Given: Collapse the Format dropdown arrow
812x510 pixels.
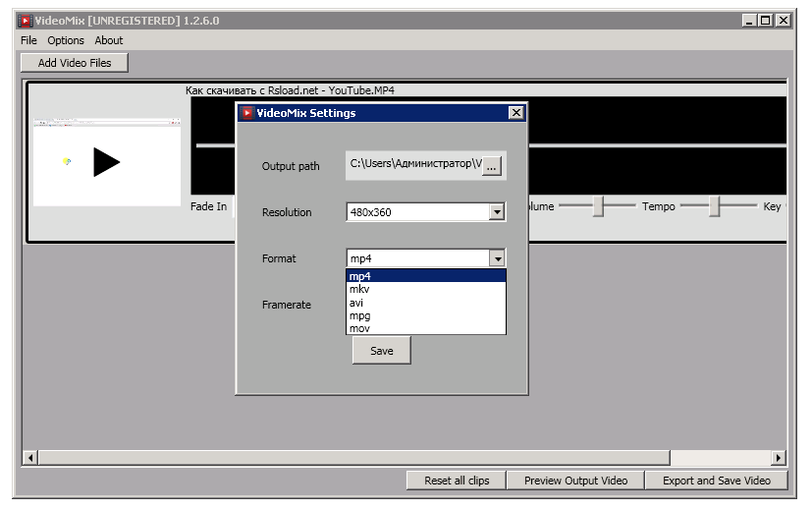Looking at the screenshot, I should [x=497, y=258].
